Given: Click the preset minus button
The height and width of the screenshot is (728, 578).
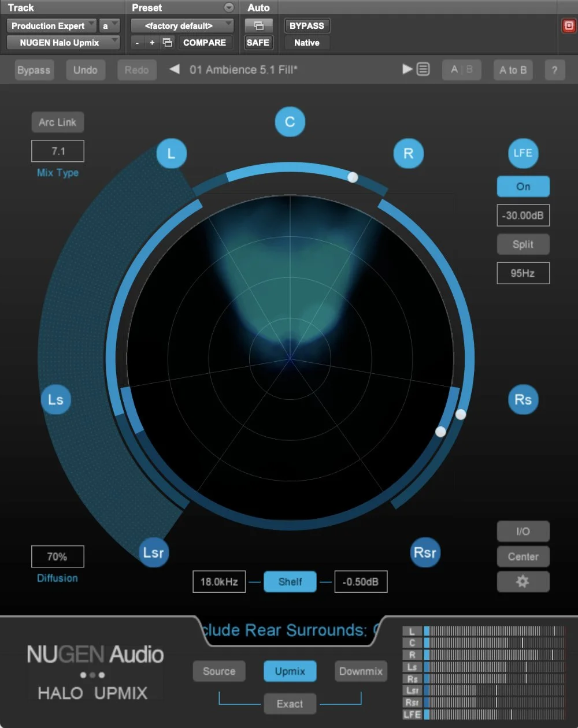Looking at the screenshot, I should coord(137,43).
